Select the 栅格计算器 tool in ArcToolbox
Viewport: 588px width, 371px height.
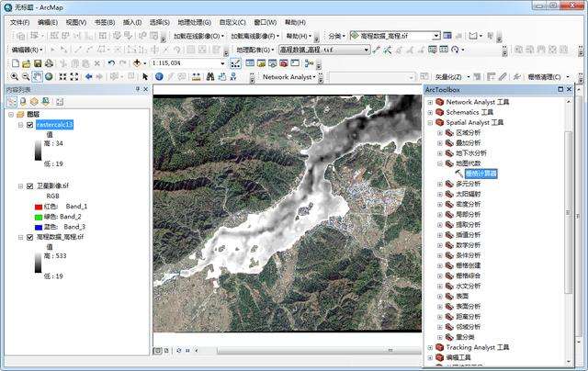[x=481, y=174]
